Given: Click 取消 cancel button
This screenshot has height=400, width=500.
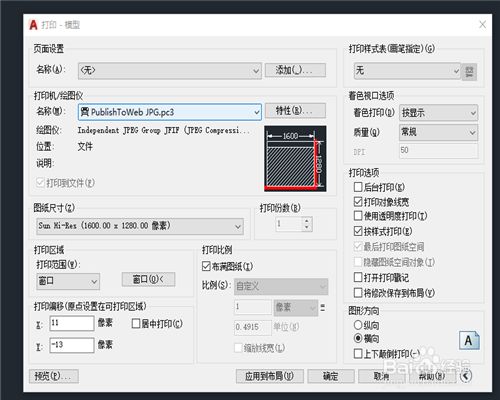Looking at the screenshot, I should click(381, 376).
